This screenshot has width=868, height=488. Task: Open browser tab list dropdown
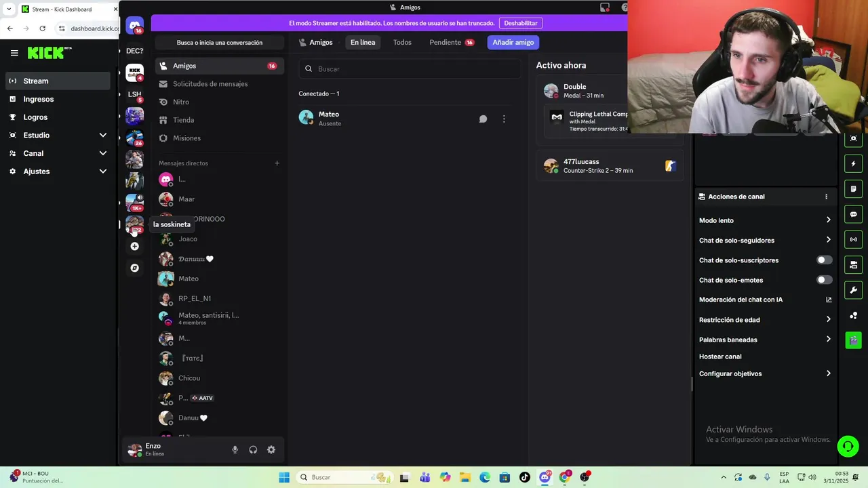click(9, 9)
